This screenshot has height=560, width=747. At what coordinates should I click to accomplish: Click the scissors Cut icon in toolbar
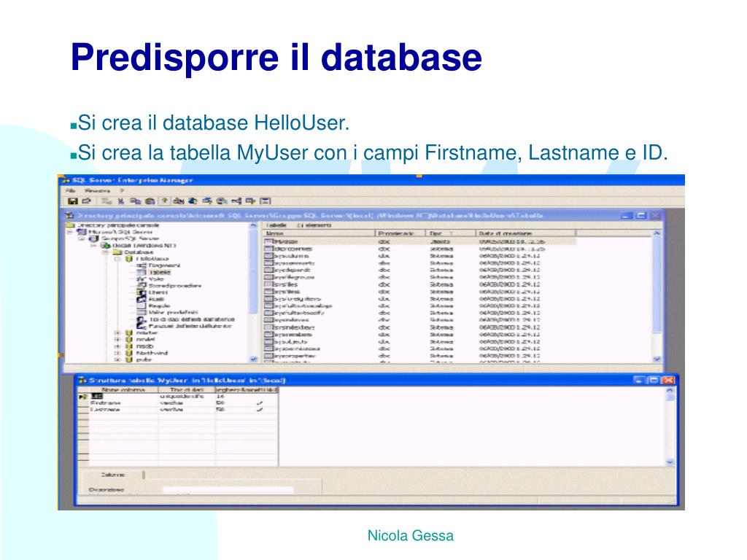click(121, 201)
